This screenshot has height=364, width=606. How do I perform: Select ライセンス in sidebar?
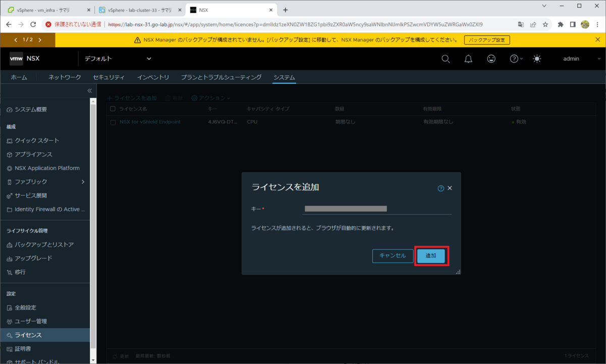click(x=45, y=335)
